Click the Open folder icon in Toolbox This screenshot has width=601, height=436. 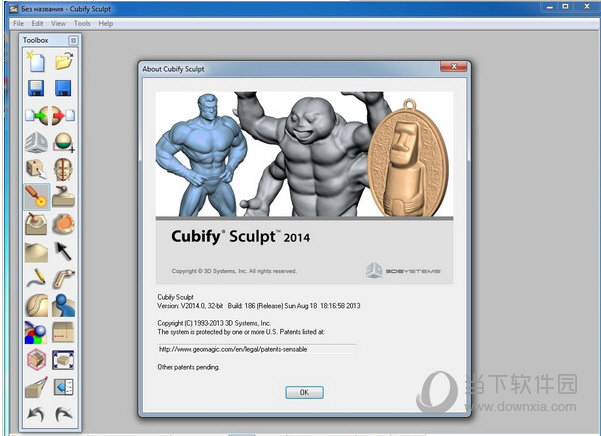[x=63, y=62]
